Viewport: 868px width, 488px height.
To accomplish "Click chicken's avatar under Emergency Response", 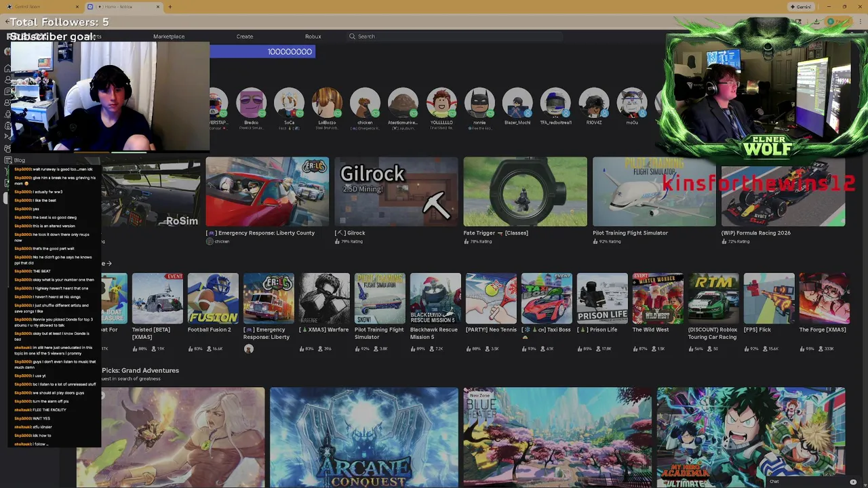I will pos(210,242).
